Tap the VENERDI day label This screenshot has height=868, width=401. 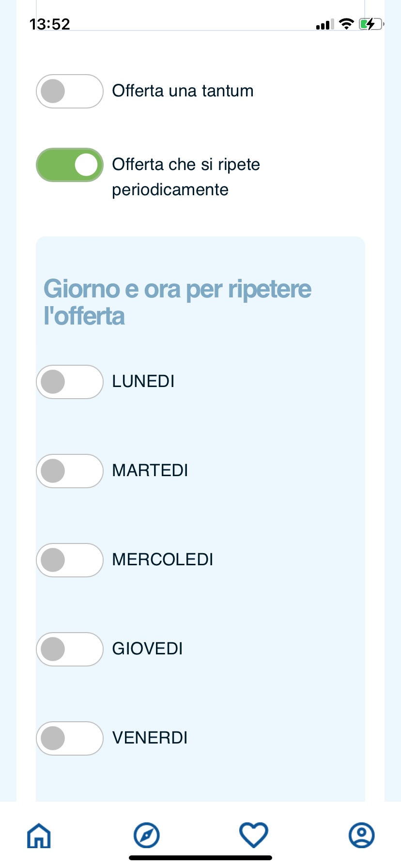(150, 738)
